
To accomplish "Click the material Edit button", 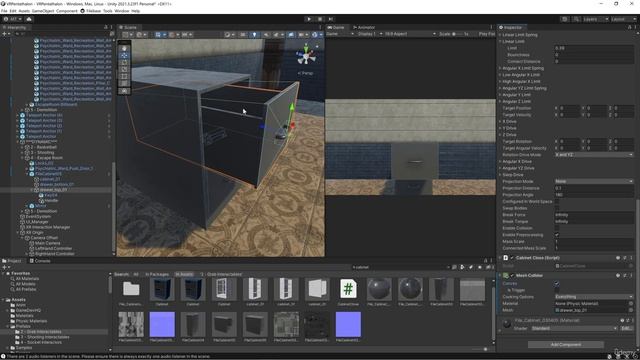I will click(626, 328).
